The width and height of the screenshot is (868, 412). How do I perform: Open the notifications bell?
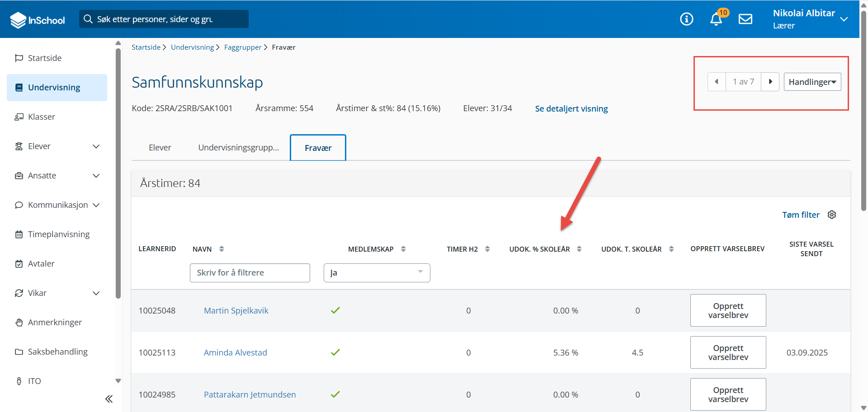coord(716,19)
